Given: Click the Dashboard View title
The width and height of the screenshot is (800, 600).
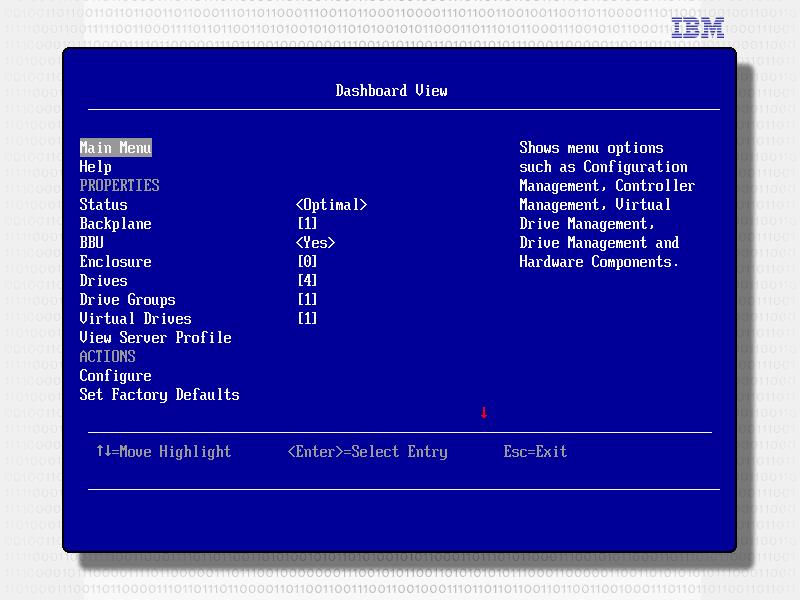Looking at the screenshot, I should tap(391, 91).
